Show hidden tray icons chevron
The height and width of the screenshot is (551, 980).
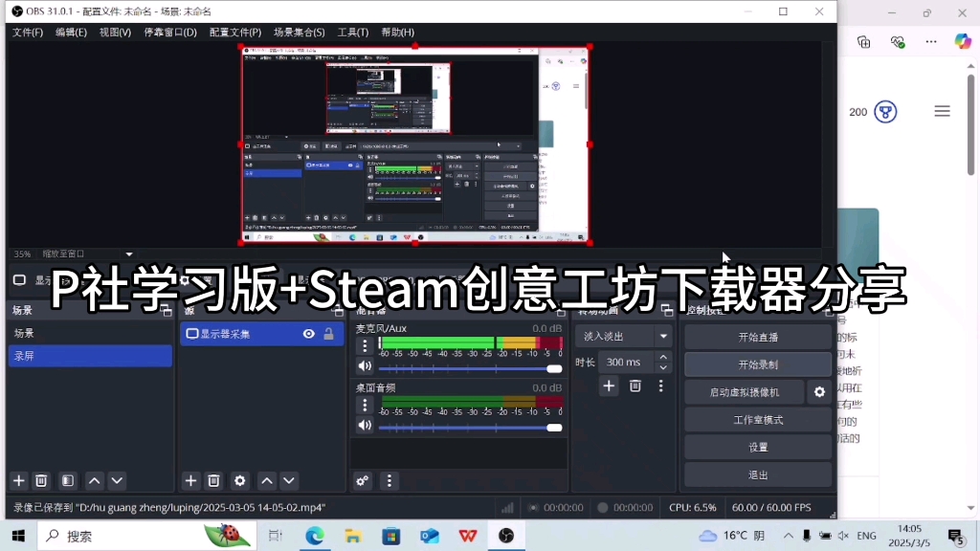[x=789, y=536]
